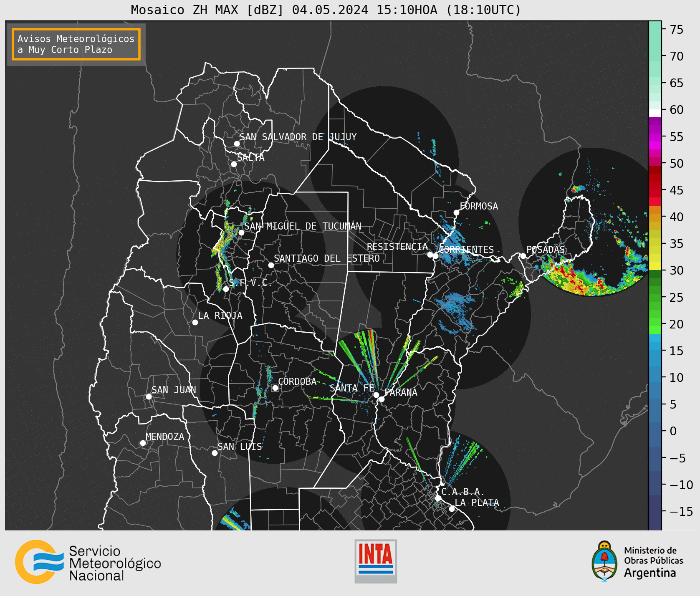Click the MENDOZA city label

(165, 437)
